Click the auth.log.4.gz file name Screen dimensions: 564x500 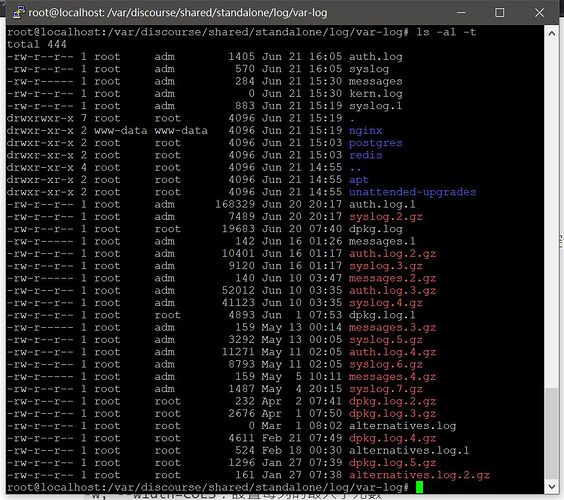[x=392, y=352]
